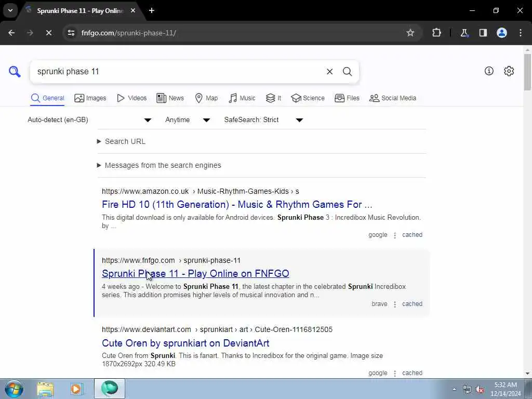This screenshot has height=399, width=532.
Task: Click the address bar URL fnfgo.com/sprunki-phase-11/
Action: [x=129, y=33]
